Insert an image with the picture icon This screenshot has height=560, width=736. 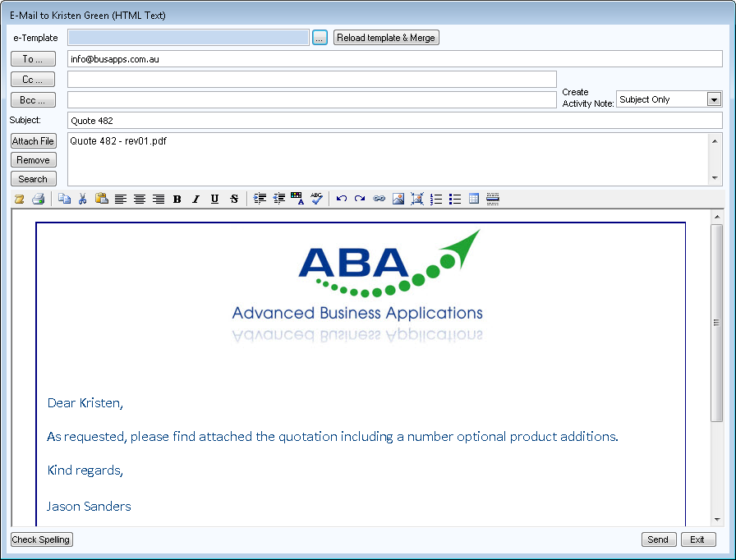coord(398,199)
